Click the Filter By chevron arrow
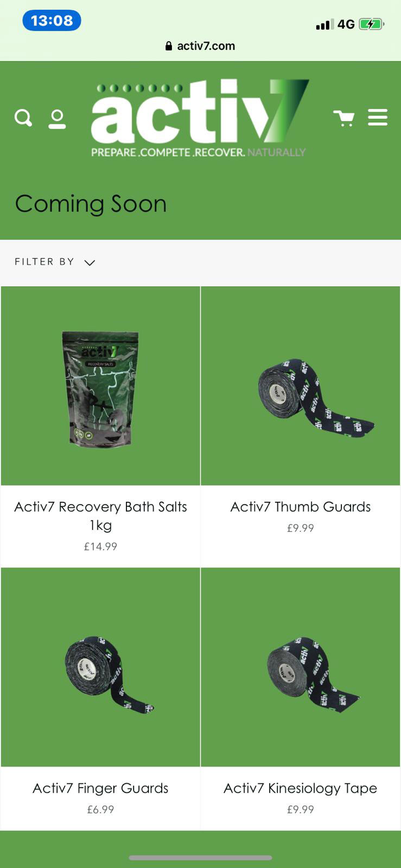 point(90,263)
